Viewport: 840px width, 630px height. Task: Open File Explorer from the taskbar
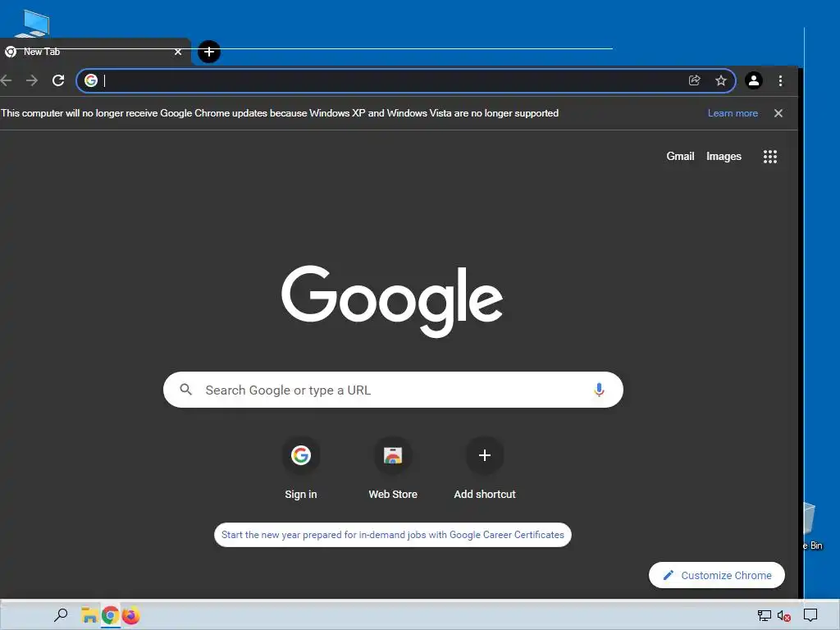[89, 615]
